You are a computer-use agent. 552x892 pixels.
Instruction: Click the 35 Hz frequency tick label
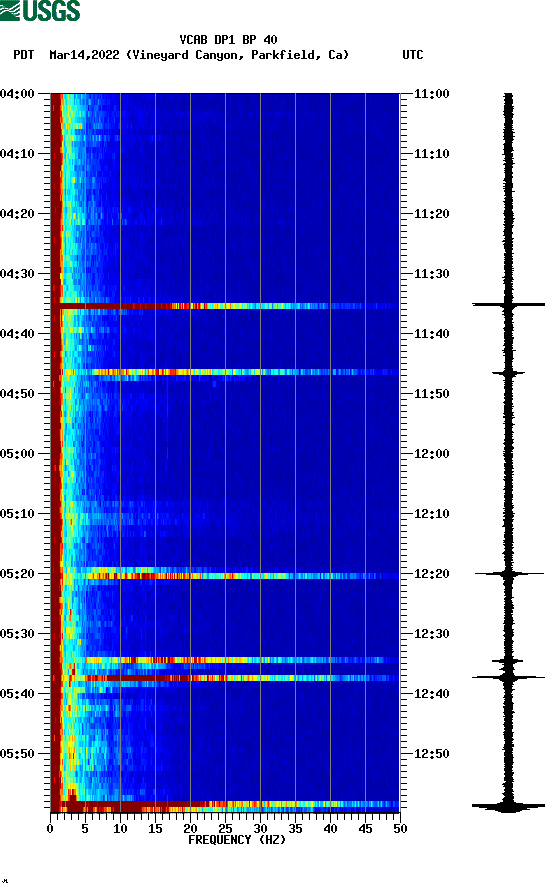[295, 829]
